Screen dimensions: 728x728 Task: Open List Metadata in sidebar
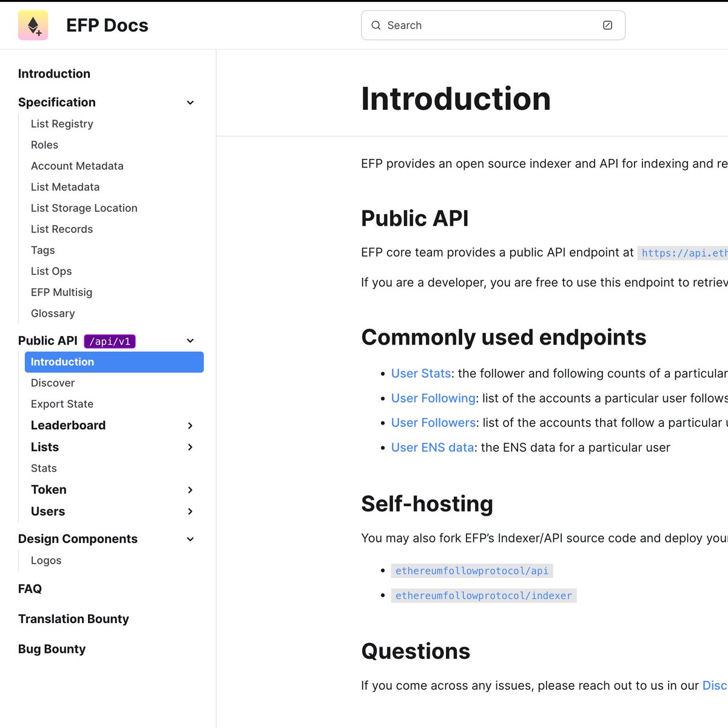[65, 187]
